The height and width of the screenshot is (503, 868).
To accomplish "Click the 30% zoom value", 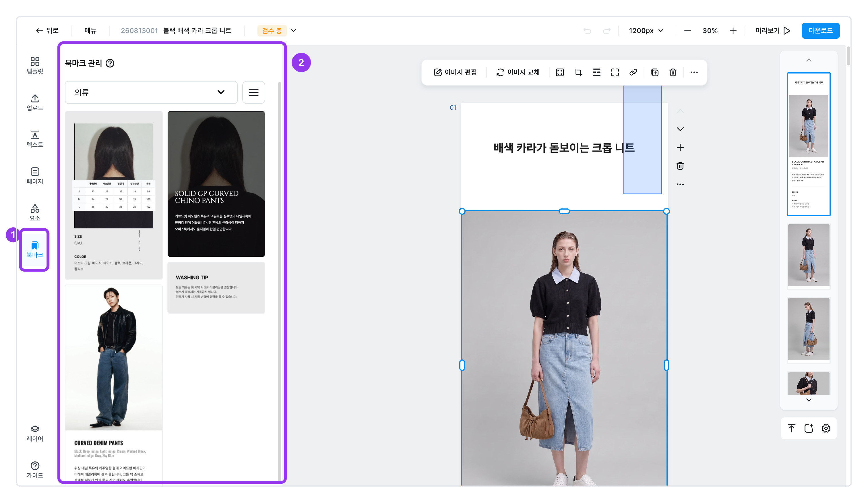I will pyautogui.click(x=710, y=31).
